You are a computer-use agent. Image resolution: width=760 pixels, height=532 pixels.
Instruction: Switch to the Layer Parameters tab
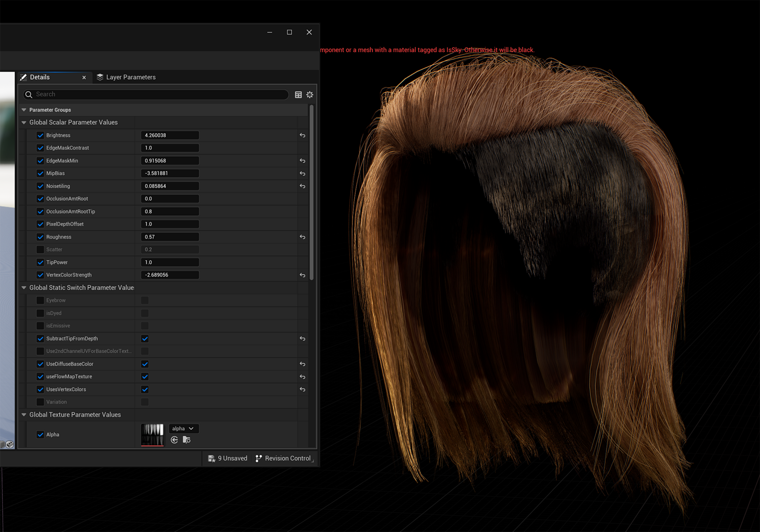click(126, 77)
